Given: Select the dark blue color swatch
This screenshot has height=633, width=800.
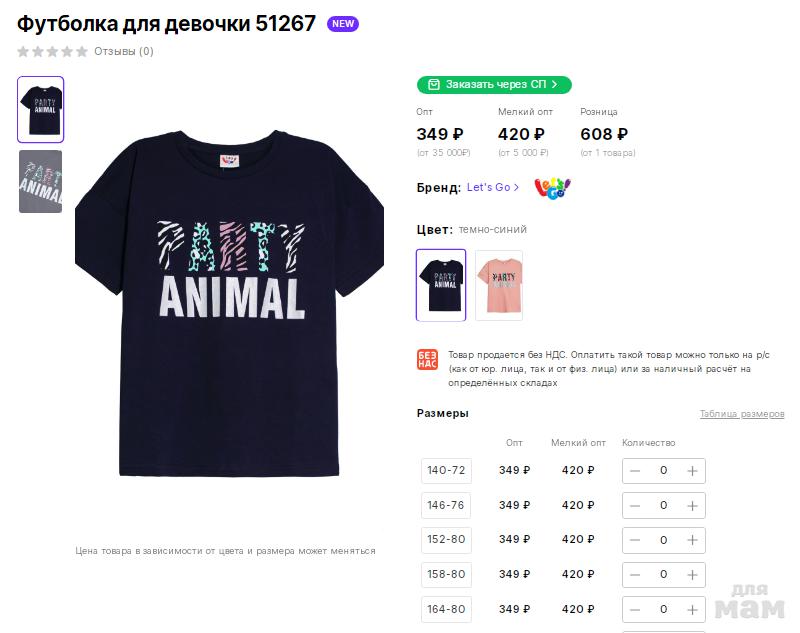Looking at the screenshot, I should pos(441,285).
